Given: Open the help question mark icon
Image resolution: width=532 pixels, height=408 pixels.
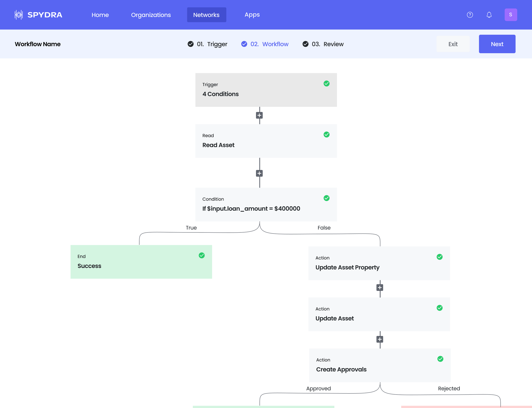Looking at the screenshot, I should 470,15.
